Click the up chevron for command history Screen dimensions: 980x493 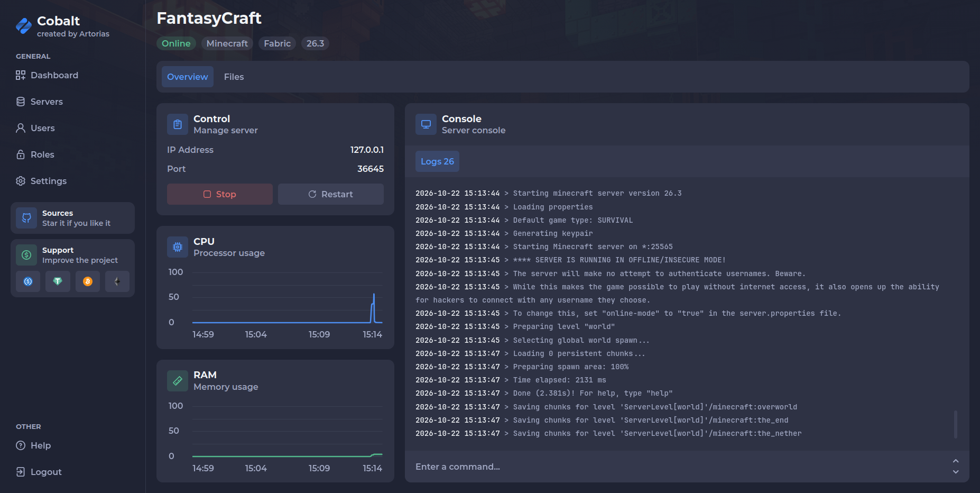pos(956,461)
